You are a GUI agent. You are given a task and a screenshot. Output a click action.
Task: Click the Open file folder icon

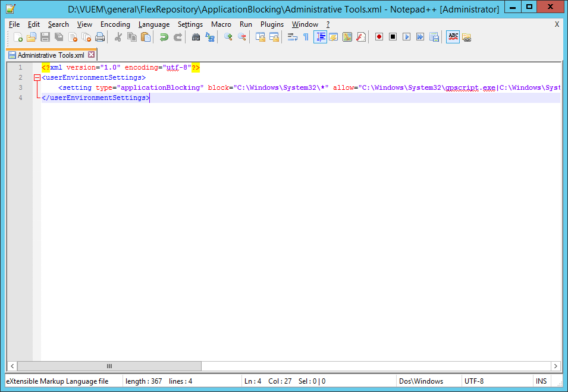pos(32,37)
